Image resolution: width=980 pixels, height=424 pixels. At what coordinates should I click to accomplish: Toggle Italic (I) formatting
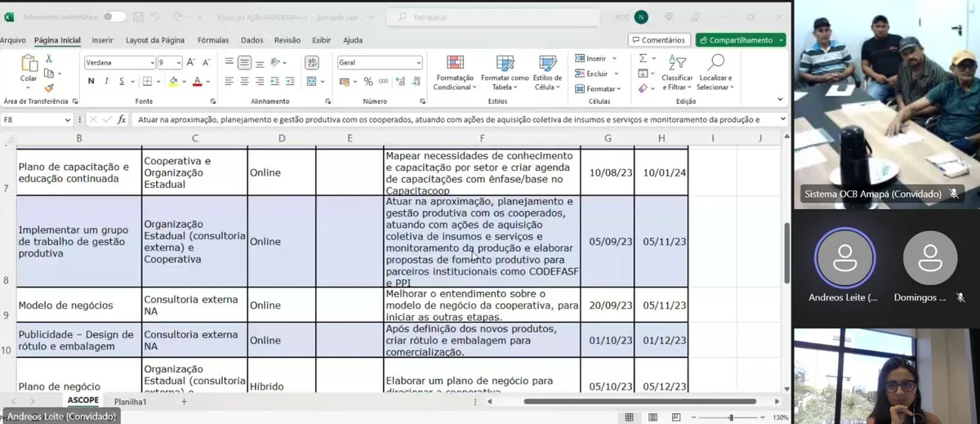[x=106, y=82]
